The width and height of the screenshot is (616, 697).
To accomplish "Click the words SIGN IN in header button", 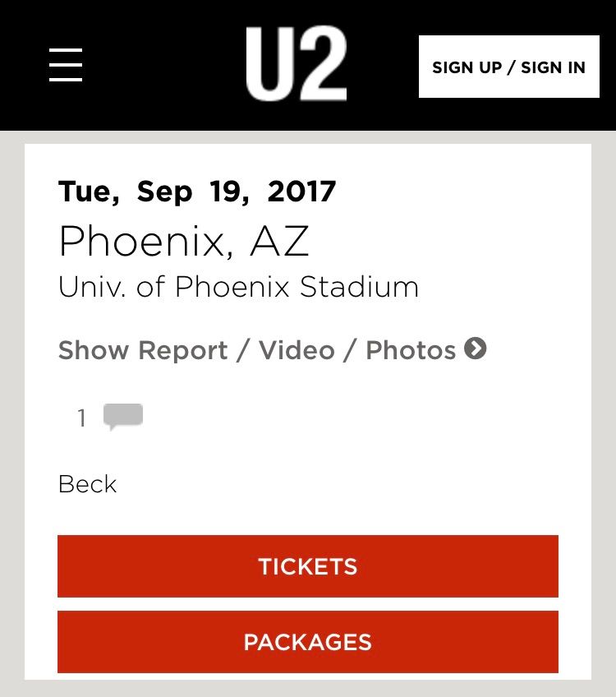I will tap(553, 67).
